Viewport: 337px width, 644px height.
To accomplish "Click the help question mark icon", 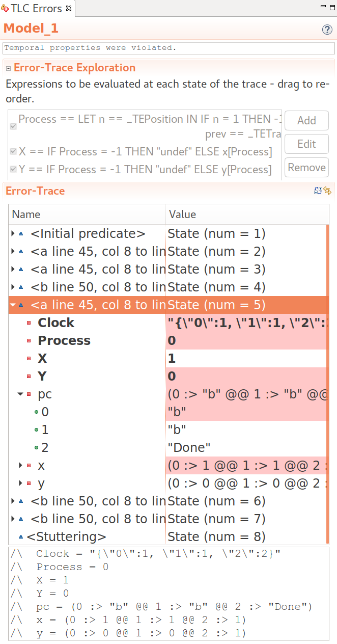I will coord(327,30).
